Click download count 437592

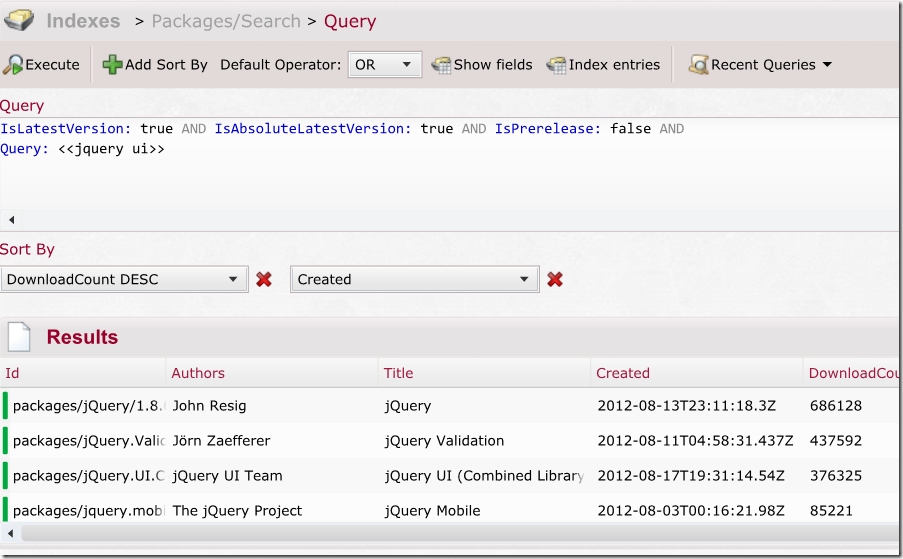click(x=836, y=441)
